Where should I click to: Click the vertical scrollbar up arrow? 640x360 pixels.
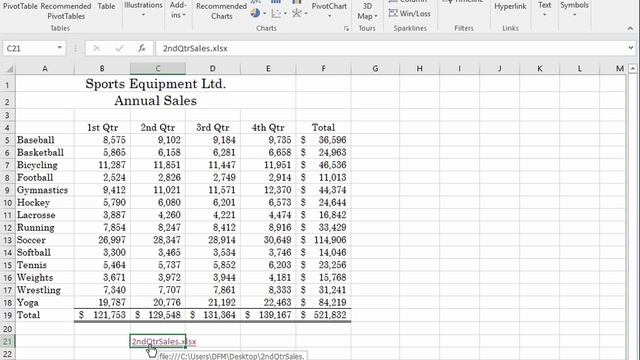click(633, 69)
